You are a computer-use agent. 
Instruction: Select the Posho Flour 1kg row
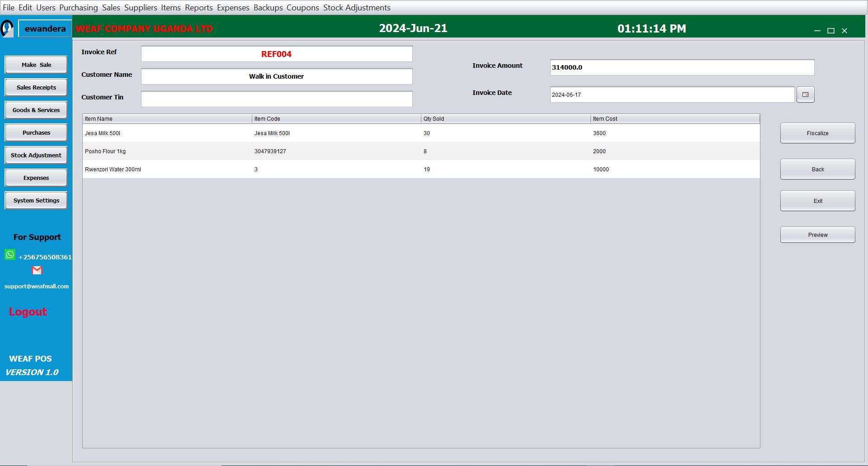pyautogui.click(x=421, y=151)
